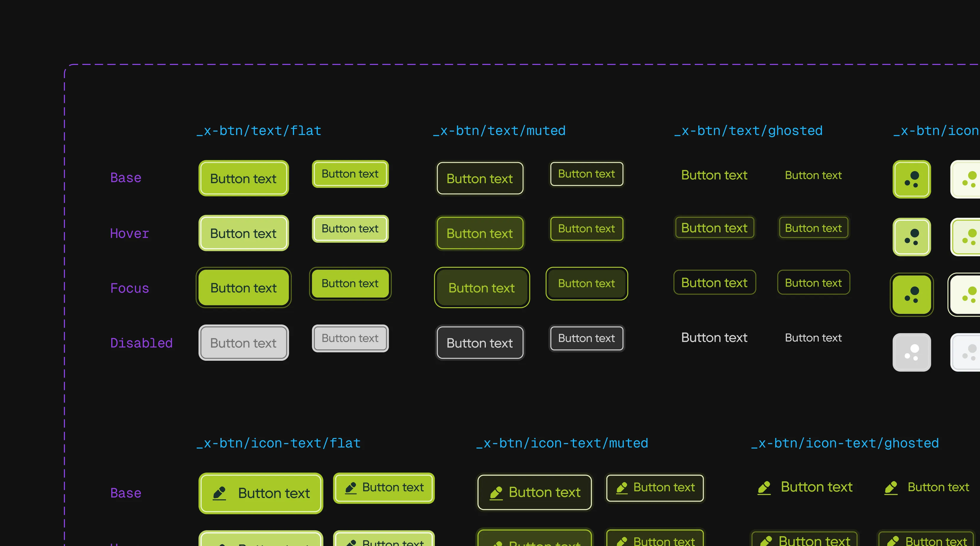Click the large flat disabled Button text

click(x=244, y=343)
